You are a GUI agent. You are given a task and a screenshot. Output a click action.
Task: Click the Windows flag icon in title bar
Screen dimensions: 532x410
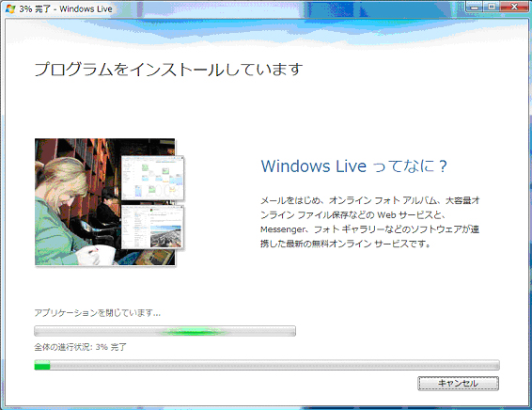10,8
